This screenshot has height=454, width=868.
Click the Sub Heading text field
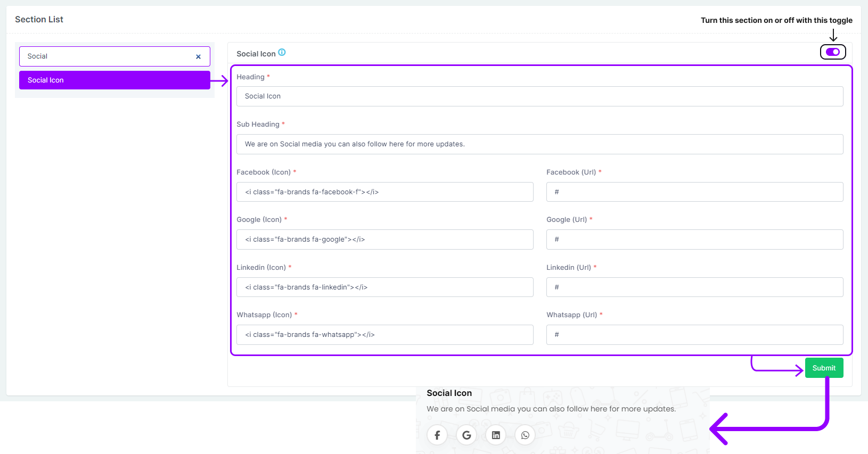[539, 144]
